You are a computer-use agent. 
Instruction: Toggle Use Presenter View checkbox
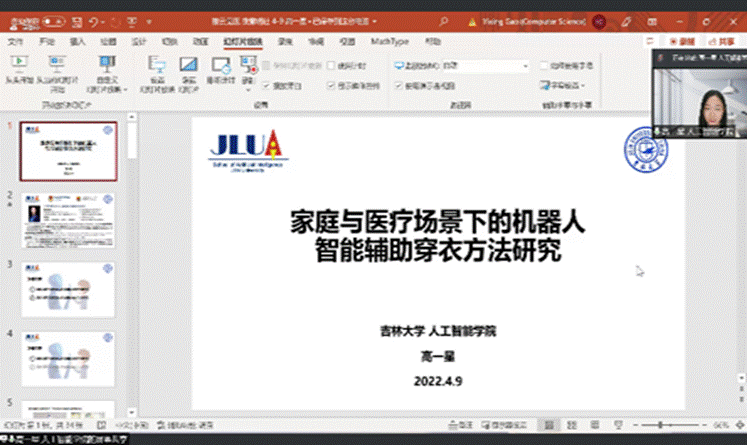400,87
